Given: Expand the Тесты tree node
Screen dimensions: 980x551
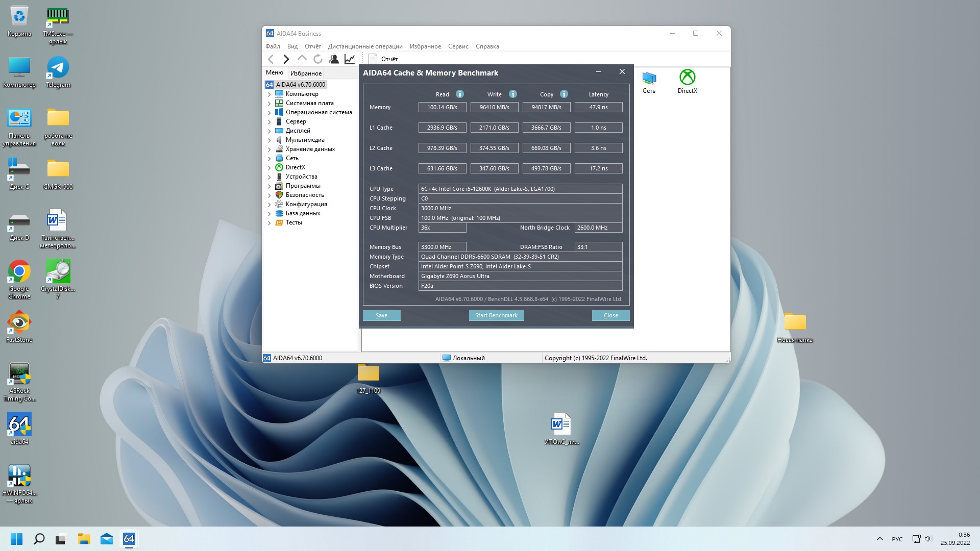Looking at the screenshot, I should coord(269,223).
